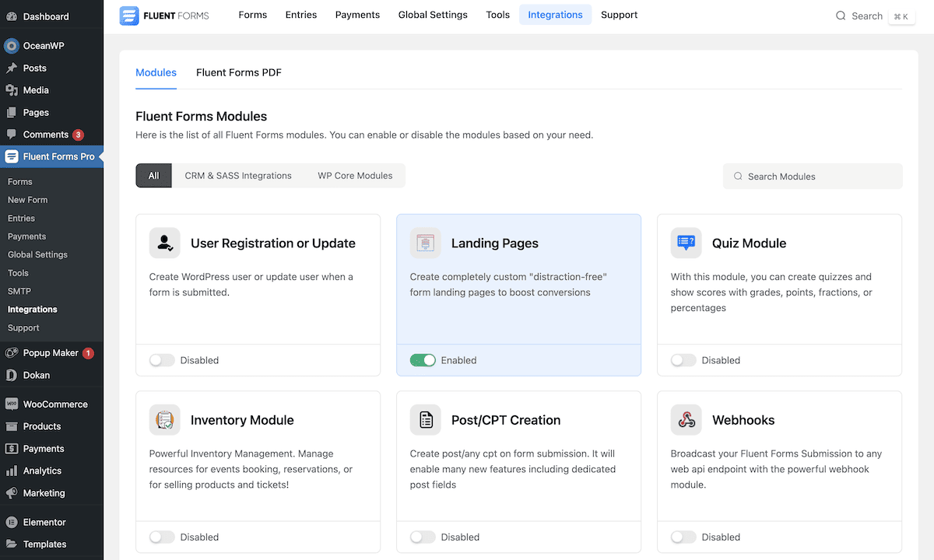Click the Quiz Module card title
This screenshot has height=560, width=934.
[x=749, y=243]
